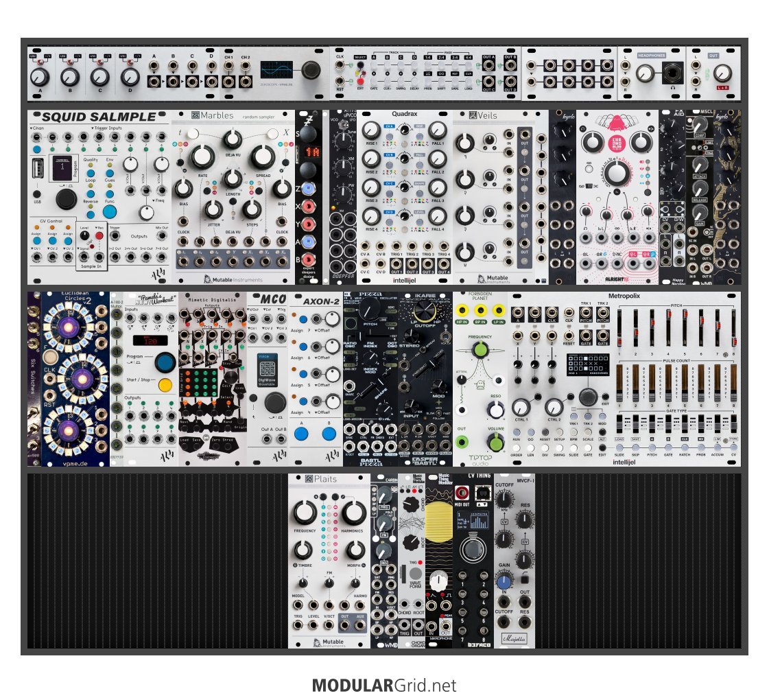Click Pamela's New Workout red digit display
This screenshot has width=769, height=700.
tap(150, 340)
